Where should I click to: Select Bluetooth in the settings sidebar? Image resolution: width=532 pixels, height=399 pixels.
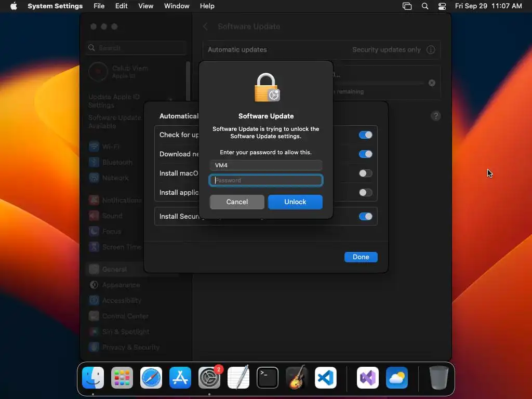pos(111,162)
